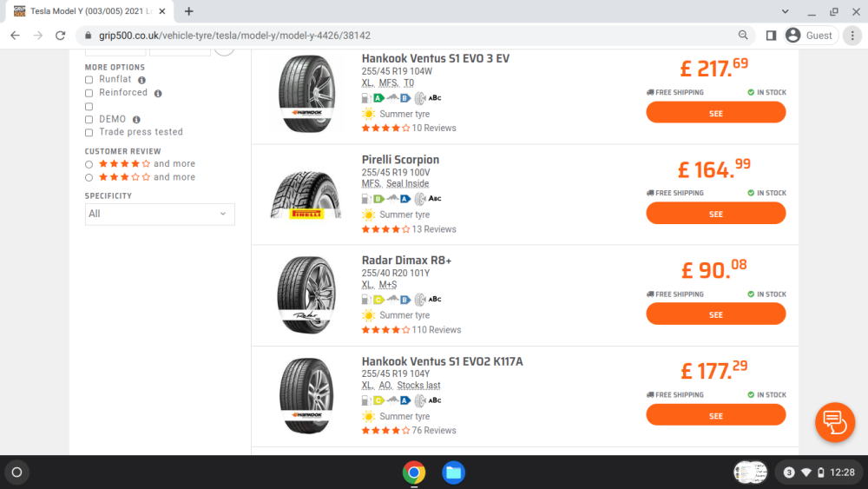
Task: Click the browser back arrow
Action: click(15, 36)
